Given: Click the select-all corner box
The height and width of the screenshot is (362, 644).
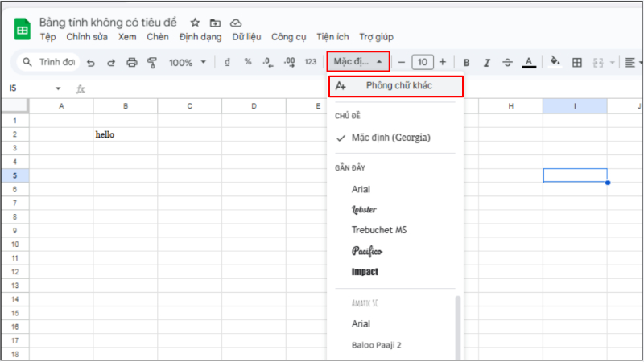Looking at the screenshot, I should coord(14,106).
